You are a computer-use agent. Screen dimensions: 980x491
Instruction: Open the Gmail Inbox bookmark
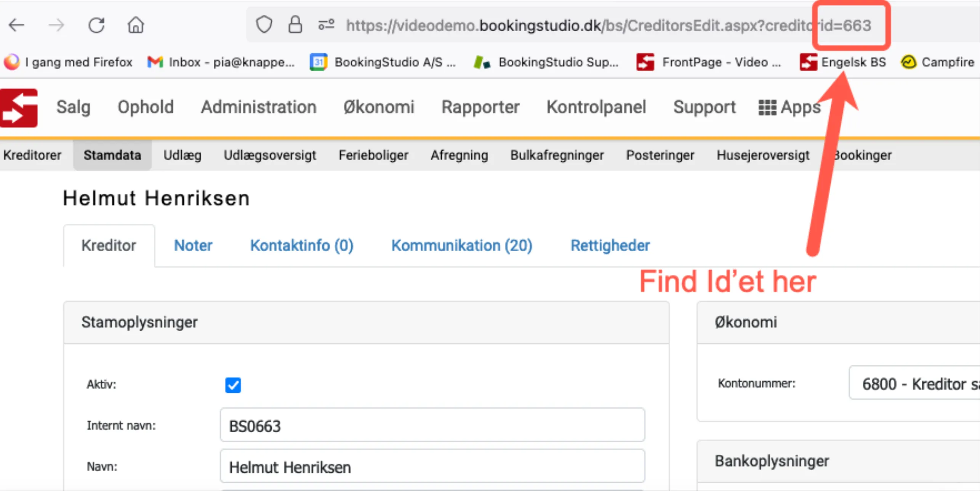click(220, 62)
